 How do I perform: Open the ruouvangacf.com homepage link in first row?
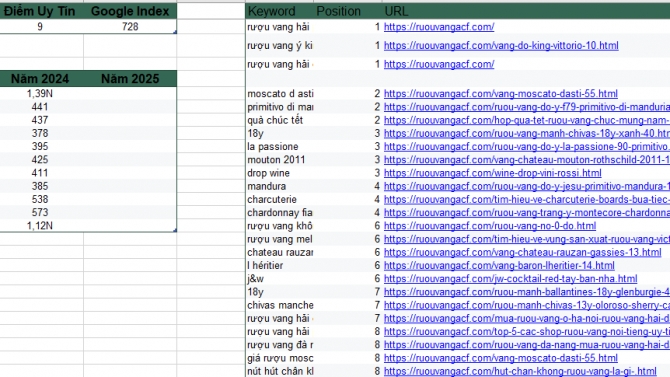pyautogui.click(x=439, y=27)
